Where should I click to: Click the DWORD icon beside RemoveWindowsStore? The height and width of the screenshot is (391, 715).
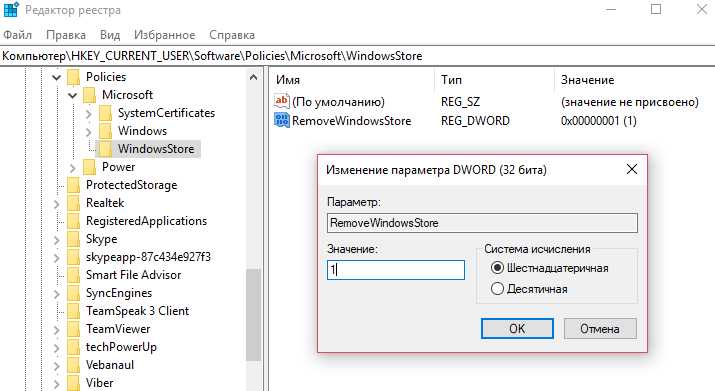tap(281, 120)
